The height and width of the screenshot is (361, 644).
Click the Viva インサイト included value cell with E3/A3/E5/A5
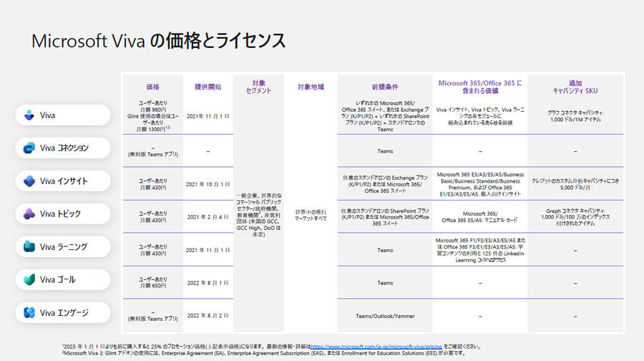tap(480, 184)
